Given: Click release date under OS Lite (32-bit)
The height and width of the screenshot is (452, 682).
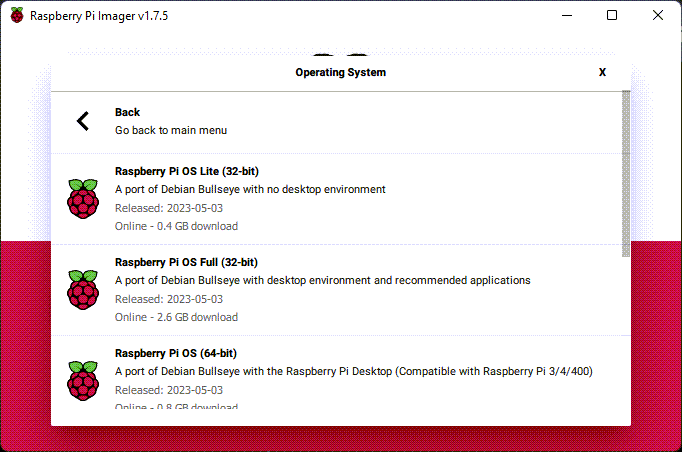Looking at the screenshot, I should (x=169, y=208).
